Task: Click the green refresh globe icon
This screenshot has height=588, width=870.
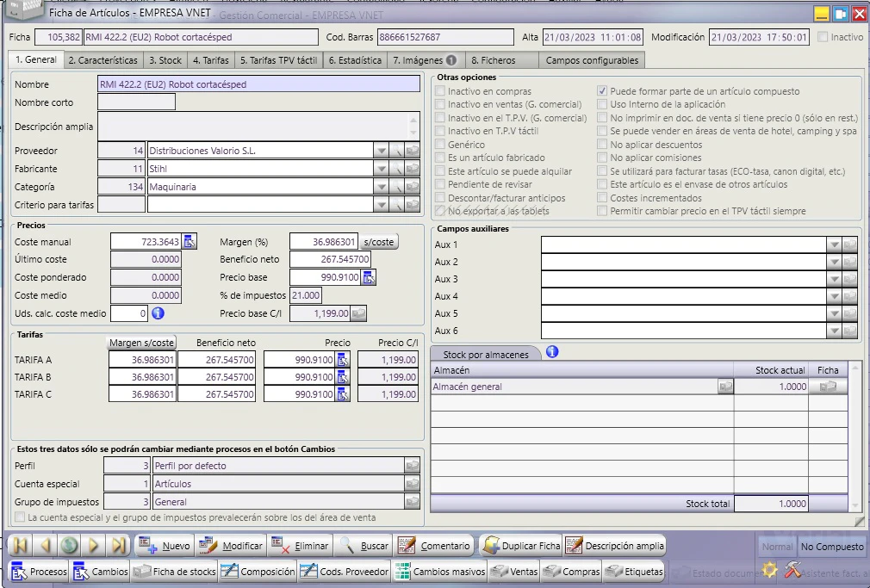Action: click(x=70, y=546)
